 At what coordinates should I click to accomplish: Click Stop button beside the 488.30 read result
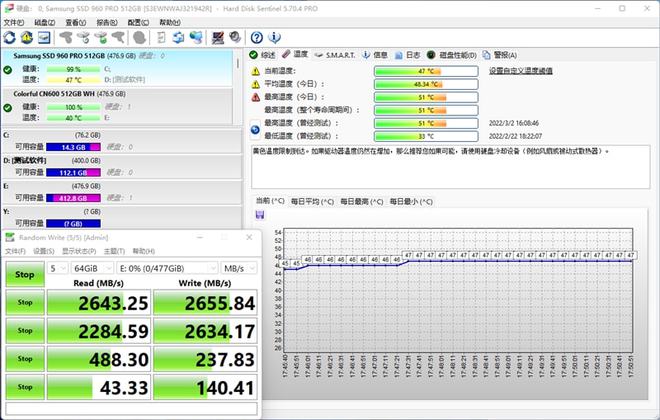coord(25,359)
